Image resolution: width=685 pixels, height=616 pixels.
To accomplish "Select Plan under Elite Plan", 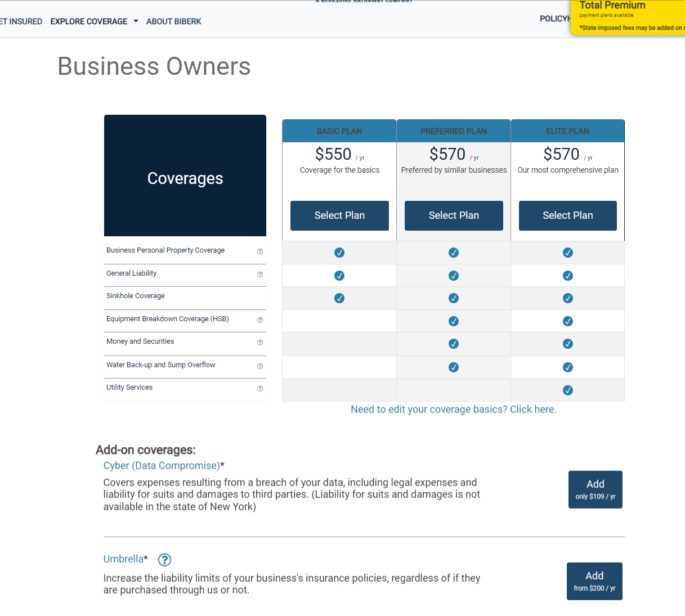I will (x=568, y=215).
